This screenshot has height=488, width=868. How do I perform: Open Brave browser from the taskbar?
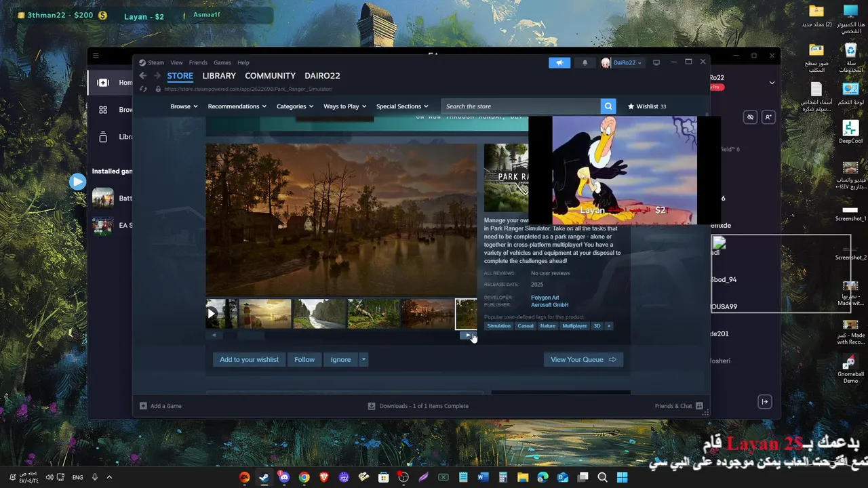tap(323, 477)
